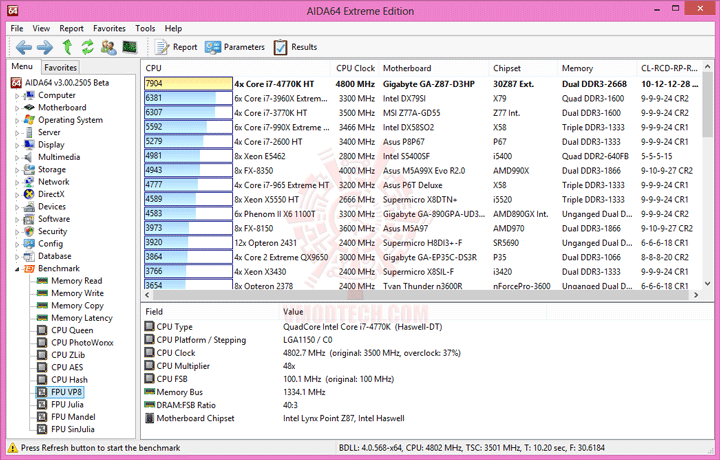Image resolution: width=720 pixels, height=460 pixels.
Task: Expand the Motherboard tree node
Action: [x=17, y=108]
